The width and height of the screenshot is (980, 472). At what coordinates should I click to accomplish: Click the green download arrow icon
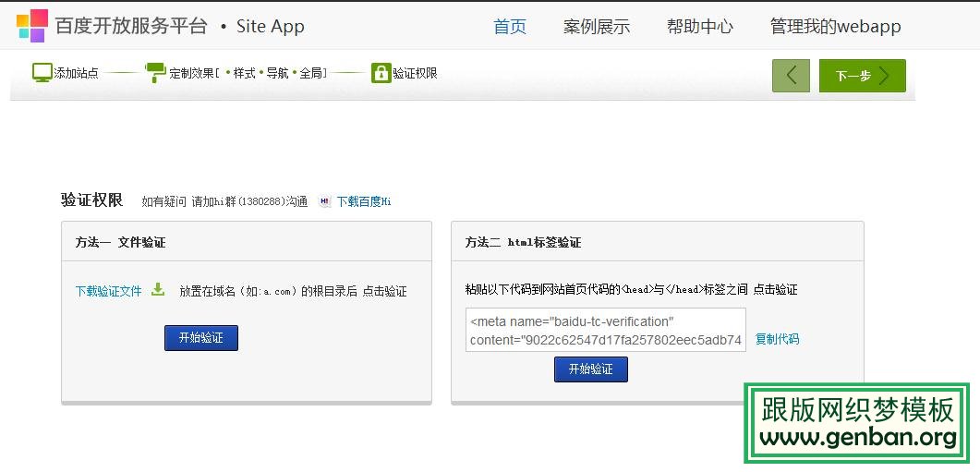click(158, 289)
